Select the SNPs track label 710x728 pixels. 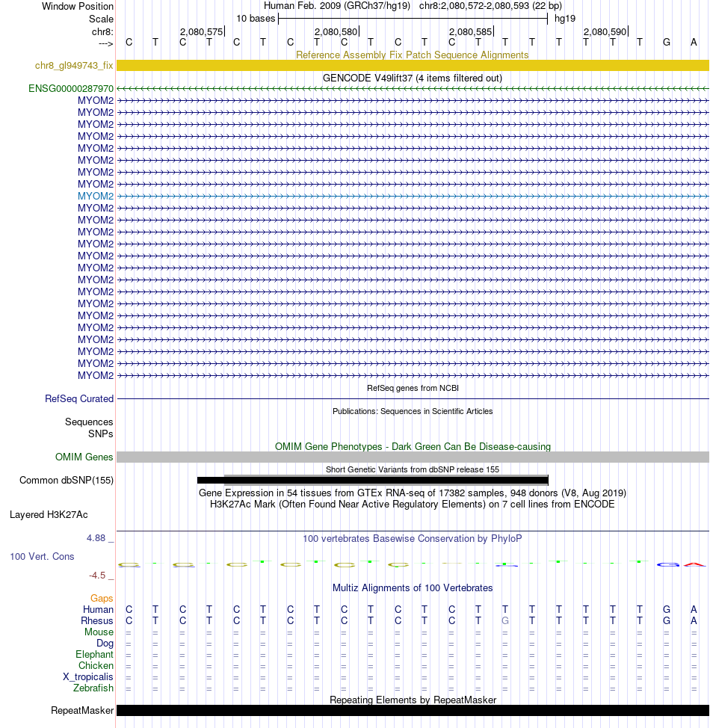[x=100, y=434]
